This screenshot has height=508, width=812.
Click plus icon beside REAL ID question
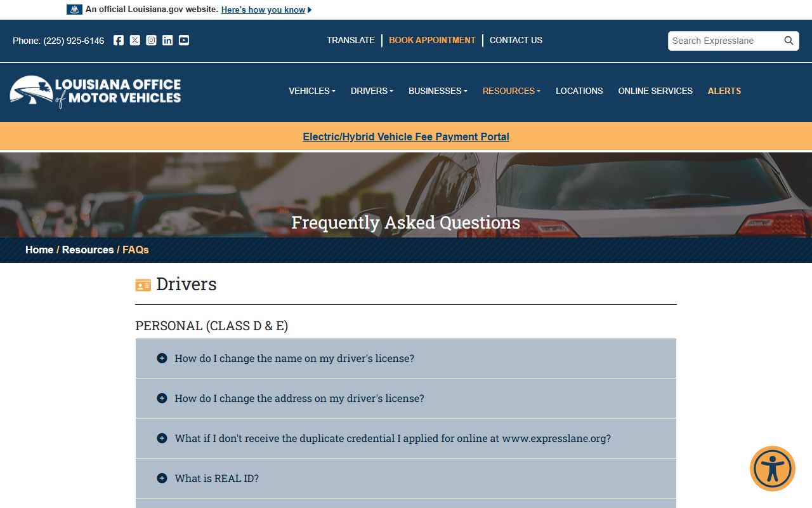pyautogui.click(x=162, y=478)
